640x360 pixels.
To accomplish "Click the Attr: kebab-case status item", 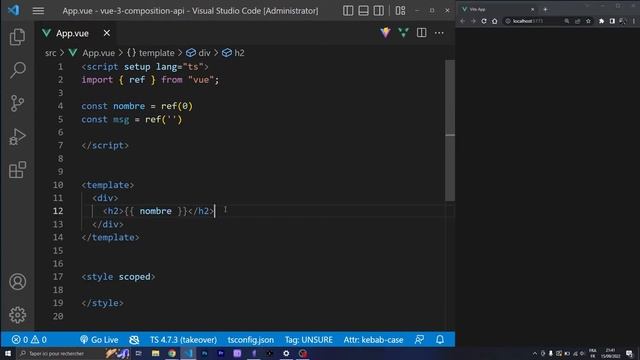I will point(373,340).
